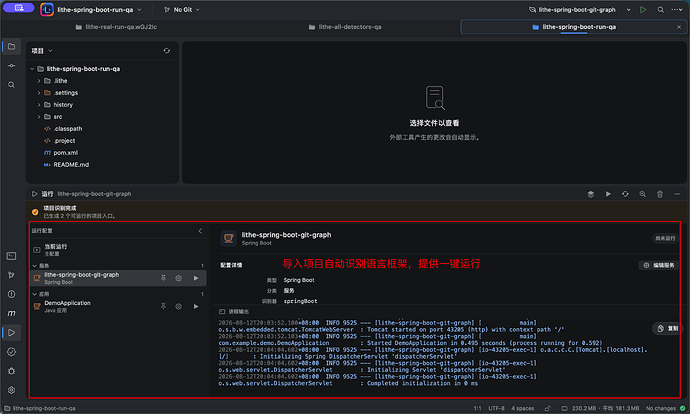
Task: Open the 项目 view dropdown
Action: pyautogui.click(x=42, y=51)
